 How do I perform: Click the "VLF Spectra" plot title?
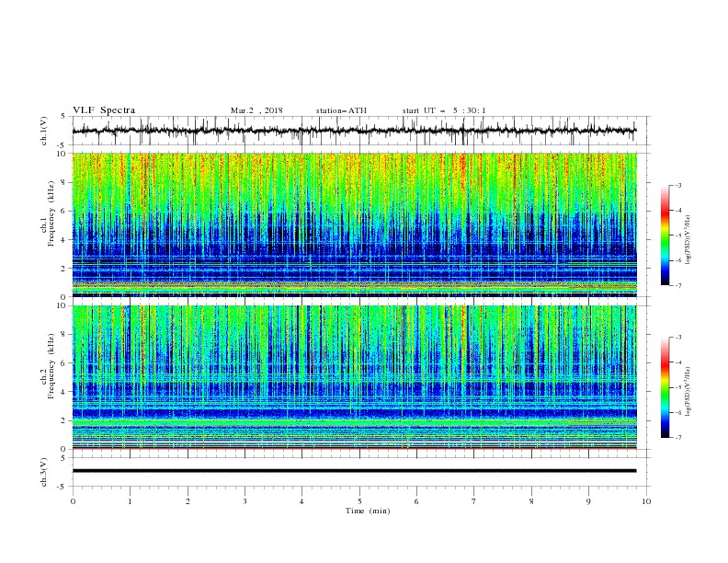tap(104, 110)
